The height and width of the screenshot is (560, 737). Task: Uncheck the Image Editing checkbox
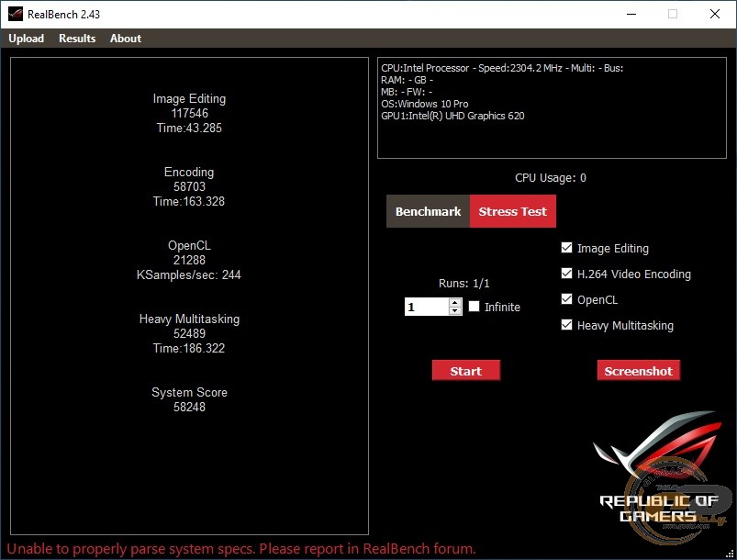pyautogui.click(x=567, y=248)
